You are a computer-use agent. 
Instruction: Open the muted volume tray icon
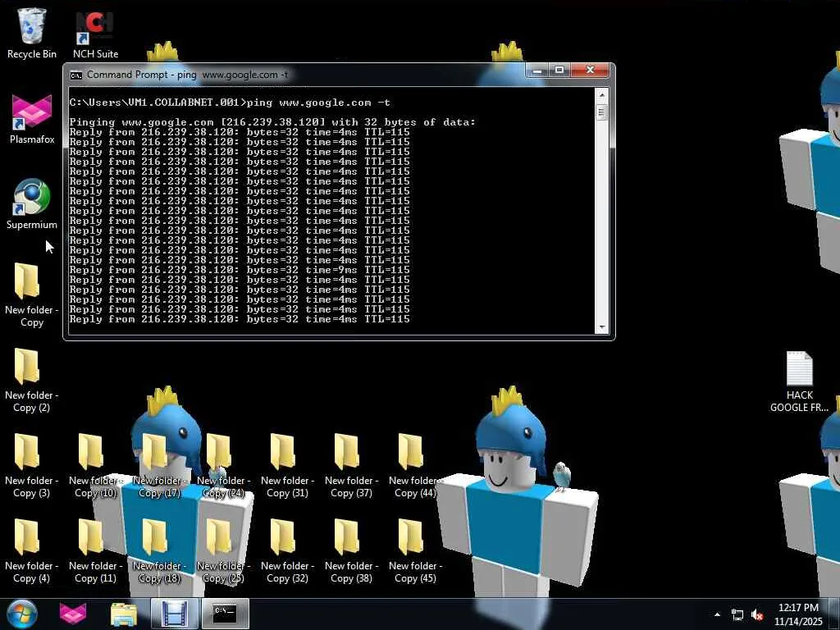click(x=756, y=615)
